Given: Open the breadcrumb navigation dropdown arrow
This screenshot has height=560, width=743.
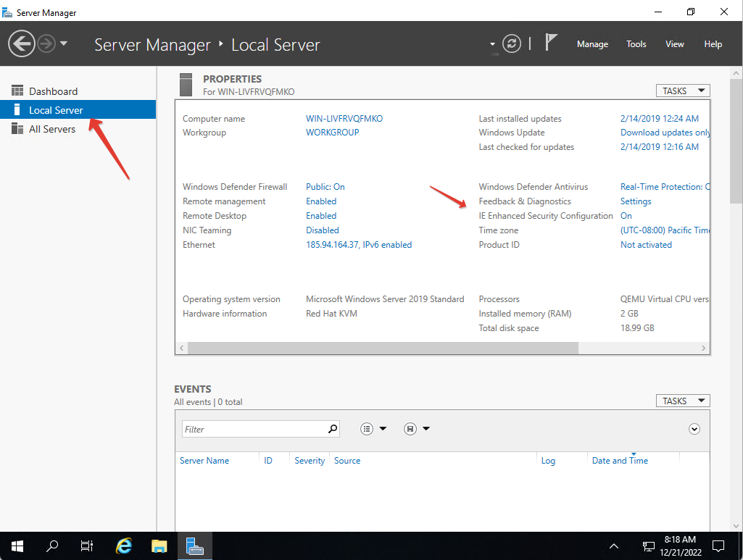Looking at the screenshot, I should point(492,43).
